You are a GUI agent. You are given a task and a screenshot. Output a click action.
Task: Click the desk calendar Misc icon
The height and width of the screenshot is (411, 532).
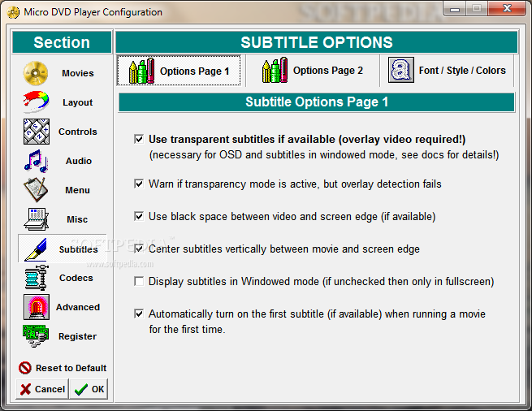click(x=37, y=219)
